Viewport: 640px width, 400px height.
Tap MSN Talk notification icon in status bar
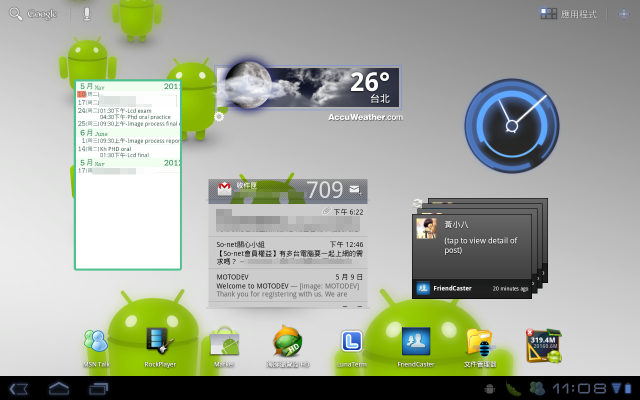click(537, 388)
